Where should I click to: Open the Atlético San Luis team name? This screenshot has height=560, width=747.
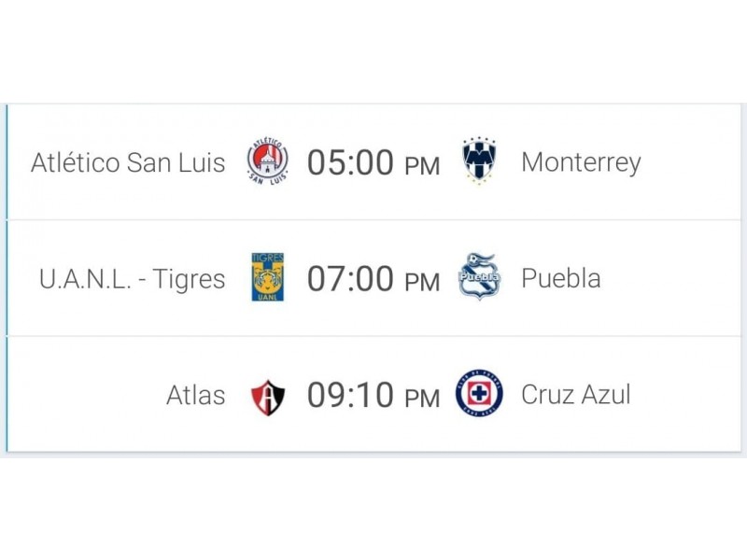pos(128,162)
